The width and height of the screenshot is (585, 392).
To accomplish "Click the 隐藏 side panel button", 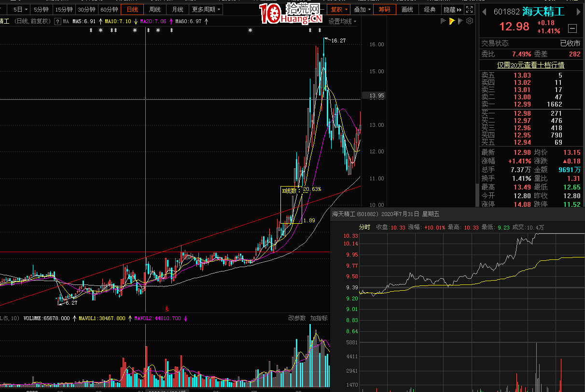I will [x=452, y=10].
